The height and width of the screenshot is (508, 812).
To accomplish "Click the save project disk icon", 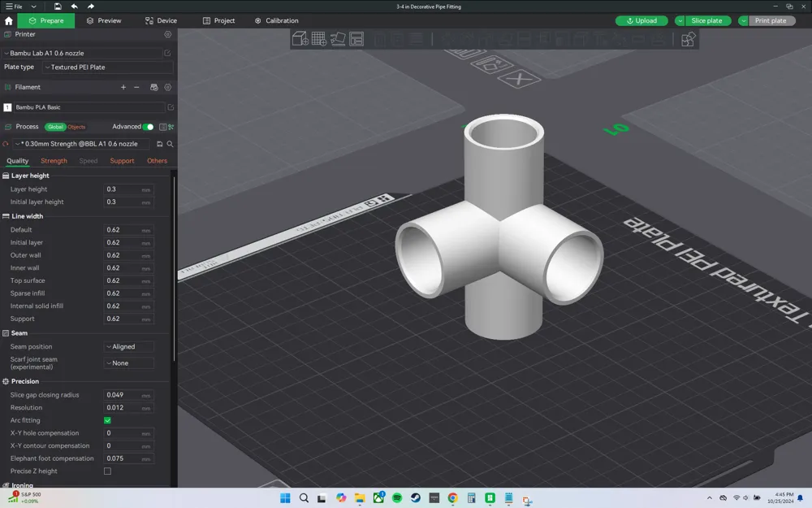I will tap(58, 7).
